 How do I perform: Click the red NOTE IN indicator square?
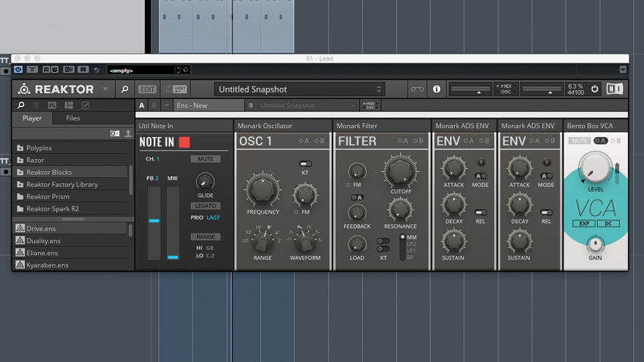[184, 142]
